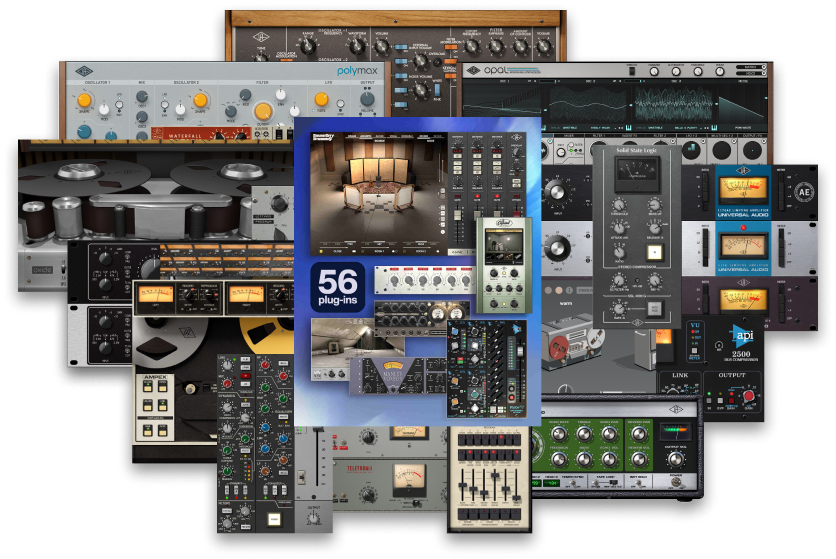Click the large input knob on the black 1176
This screenshot has height=559, width=836.
tap(556, 192)
